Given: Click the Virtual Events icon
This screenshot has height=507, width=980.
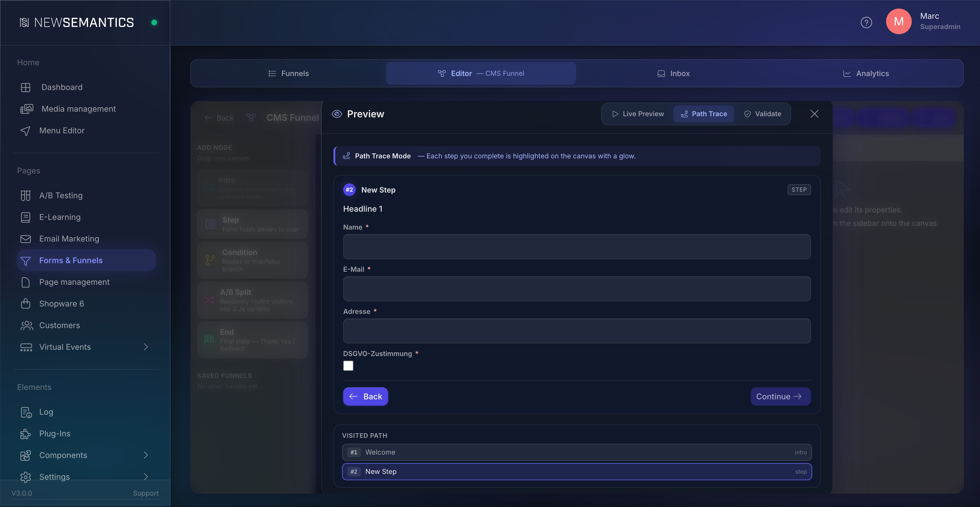Looking at the screenshot, I should [x=26, y=347].
